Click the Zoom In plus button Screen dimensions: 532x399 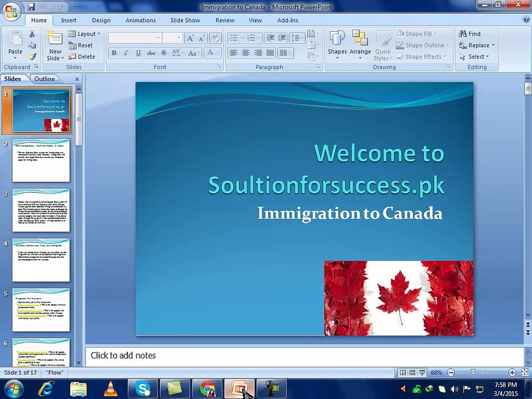click(512, 372)
